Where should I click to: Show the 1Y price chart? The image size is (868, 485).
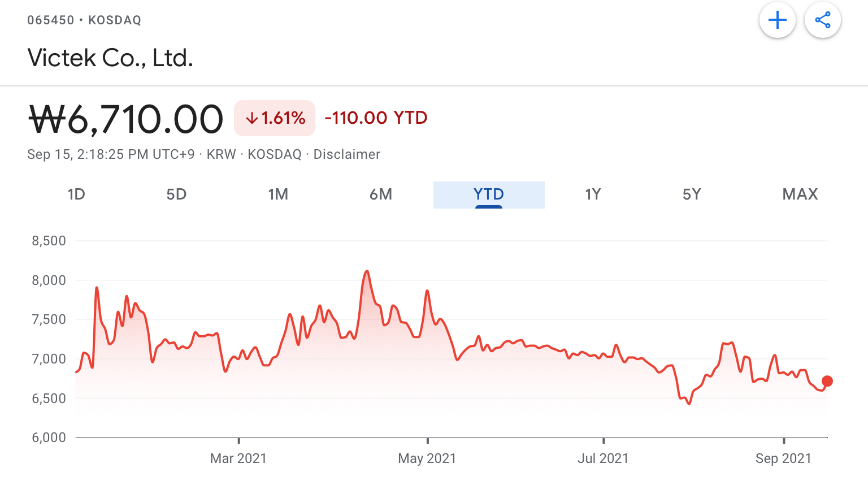[593, 194]
